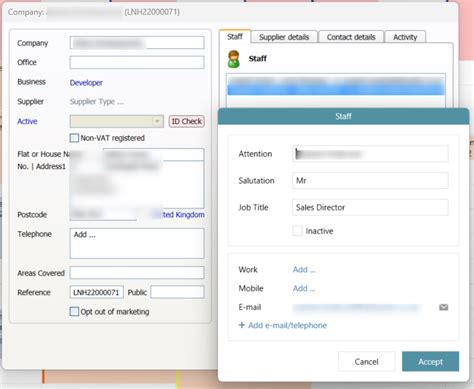Screen dimensions: 474x389
Task: Click the Office input field
Action: (137, 62)
